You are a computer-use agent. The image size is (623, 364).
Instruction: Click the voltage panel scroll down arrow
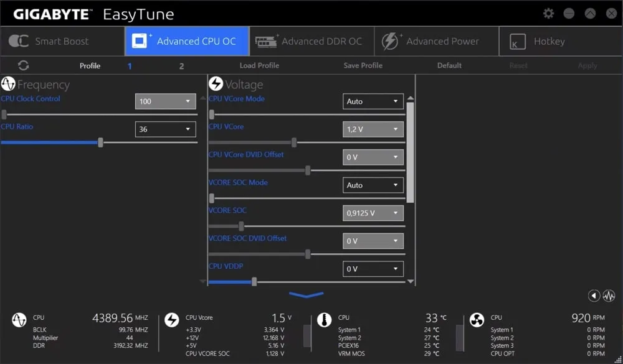[x=411, y=281]
